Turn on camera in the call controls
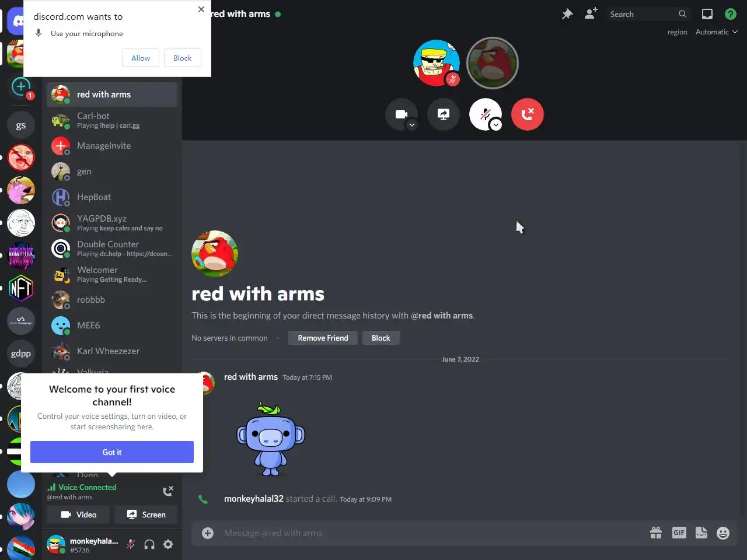 (x=402, y=114)
